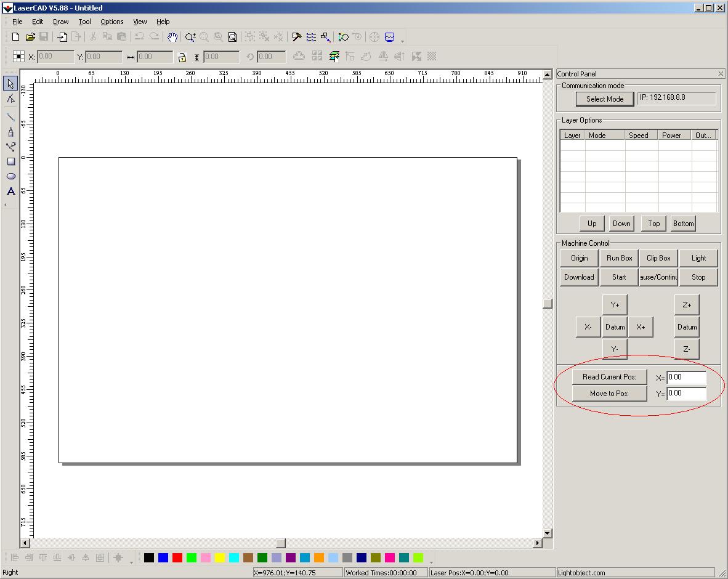Click the X= position input field
This screenshot has width=728, height=579.
(686, 377)
